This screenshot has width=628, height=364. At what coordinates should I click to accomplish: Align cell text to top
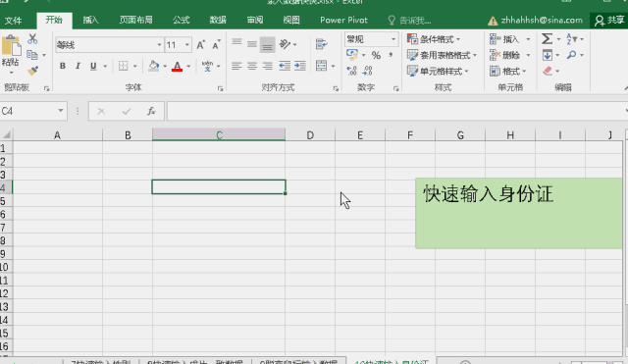tap(236, 43)
